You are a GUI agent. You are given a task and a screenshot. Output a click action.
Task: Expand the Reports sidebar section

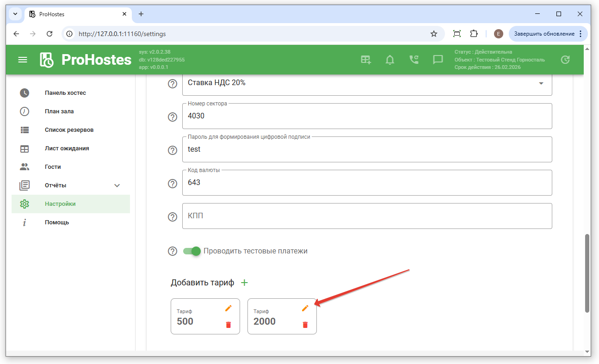click(117, 185)
